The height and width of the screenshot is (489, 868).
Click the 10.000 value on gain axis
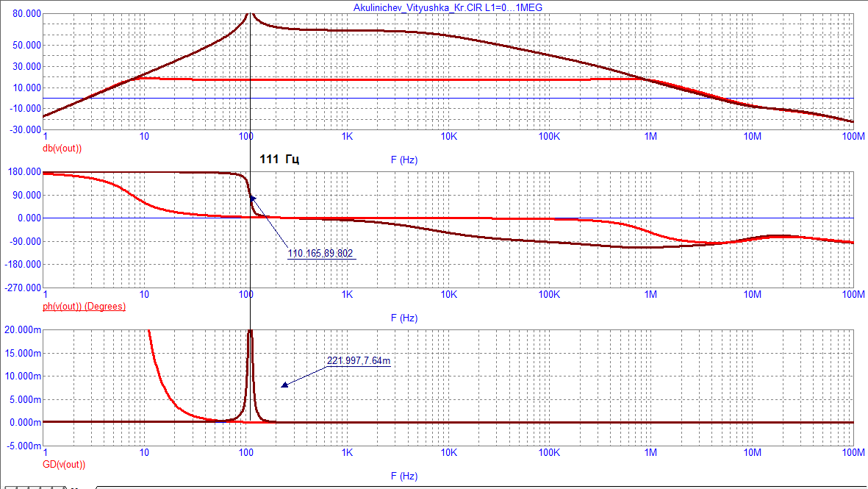27,88
